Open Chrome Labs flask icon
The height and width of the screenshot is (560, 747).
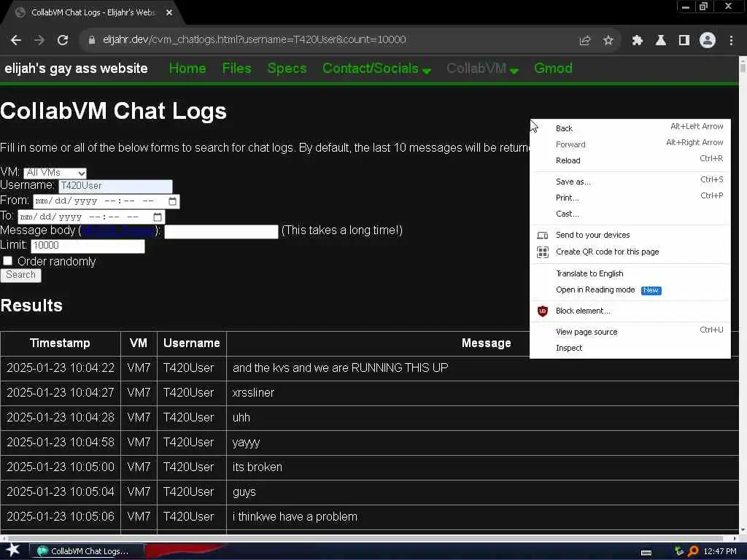coord(660,41)
